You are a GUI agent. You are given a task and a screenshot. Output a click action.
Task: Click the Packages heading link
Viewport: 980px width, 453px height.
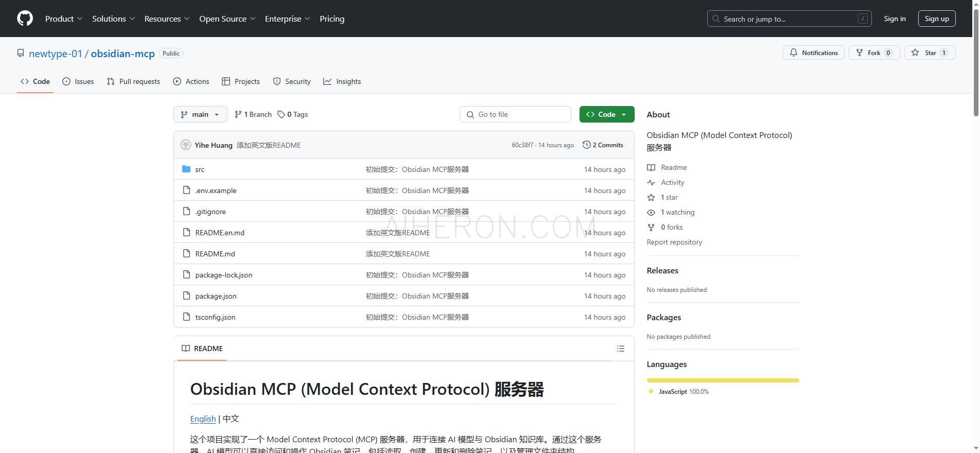coord(663,318)
